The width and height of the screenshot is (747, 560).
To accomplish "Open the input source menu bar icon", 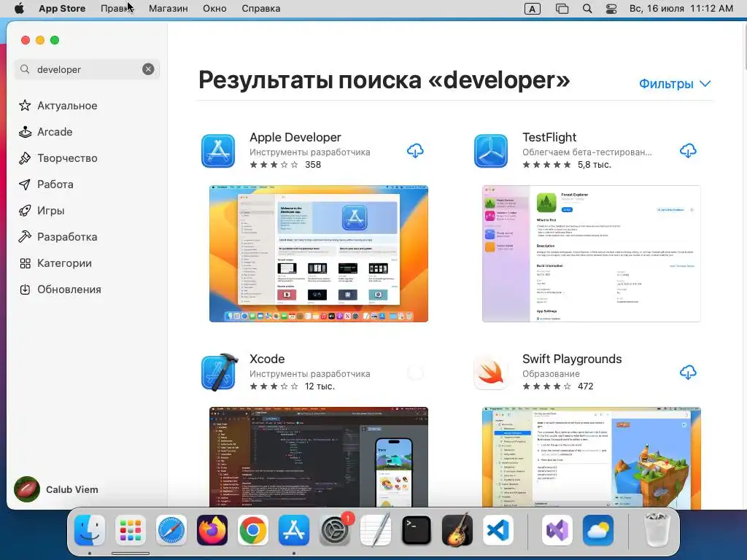I will pos(532,9).
